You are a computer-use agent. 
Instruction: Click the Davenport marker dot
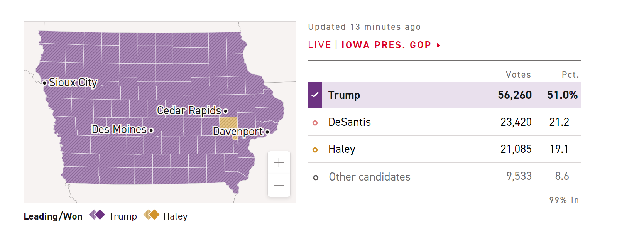pyautogui.click(x=267, y=132)
